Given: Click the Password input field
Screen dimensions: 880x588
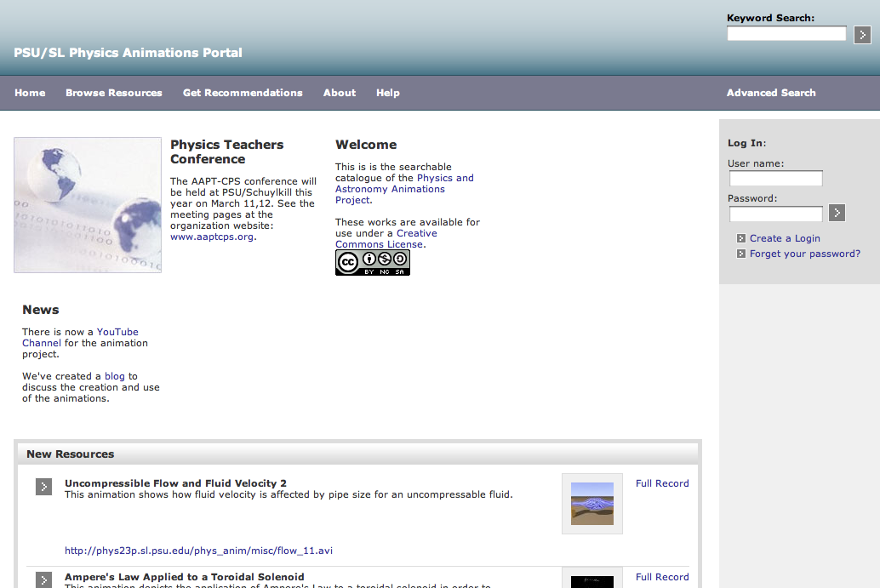Looking at the screenshot, I should (x=775, y=214).
